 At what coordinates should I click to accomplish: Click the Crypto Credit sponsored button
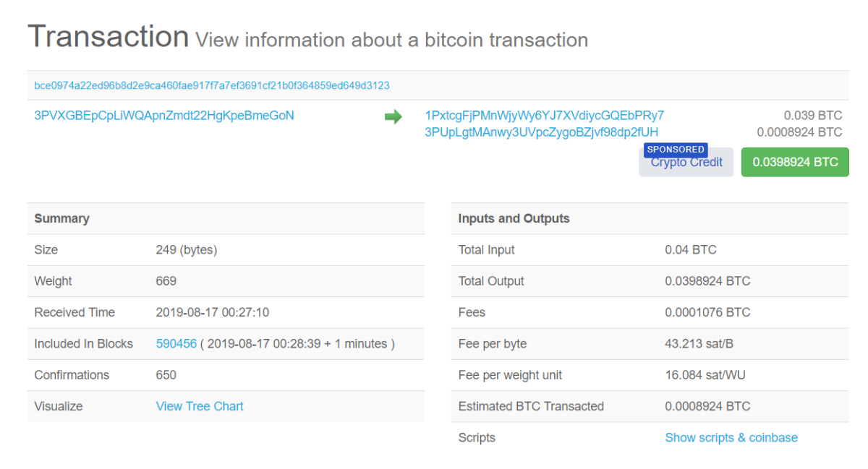click(x=686, y=163)
